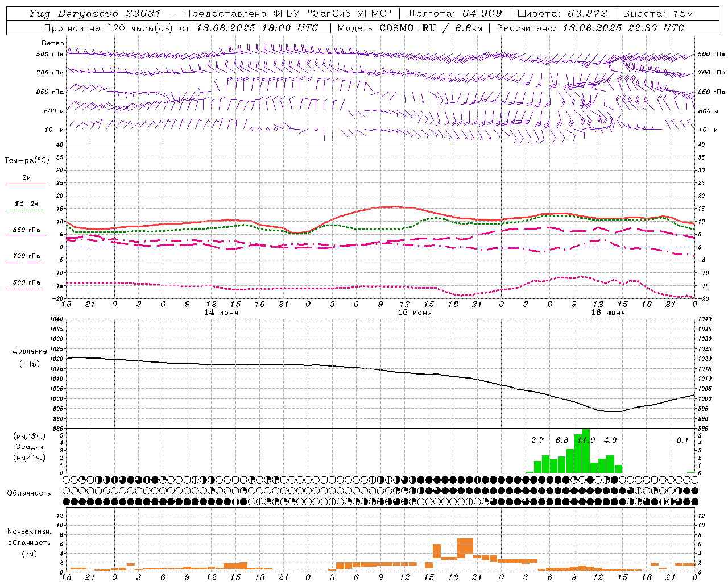
Task: Click the (мм/1ч.) unit label
Action: point(30,457)
